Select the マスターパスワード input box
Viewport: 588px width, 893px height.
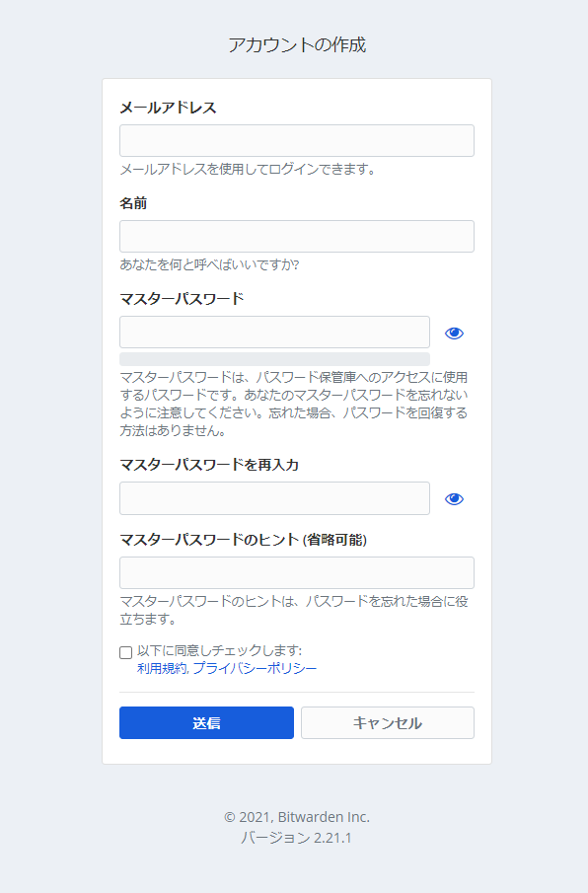pyautogui.click(x=274, y=333)
